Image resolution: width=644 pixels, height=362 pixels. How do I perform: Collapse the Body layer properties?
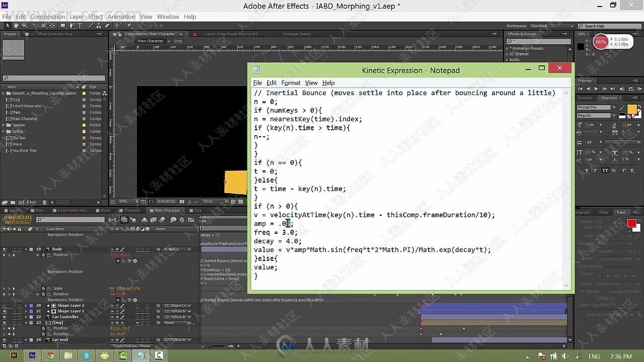pos(26,249)
